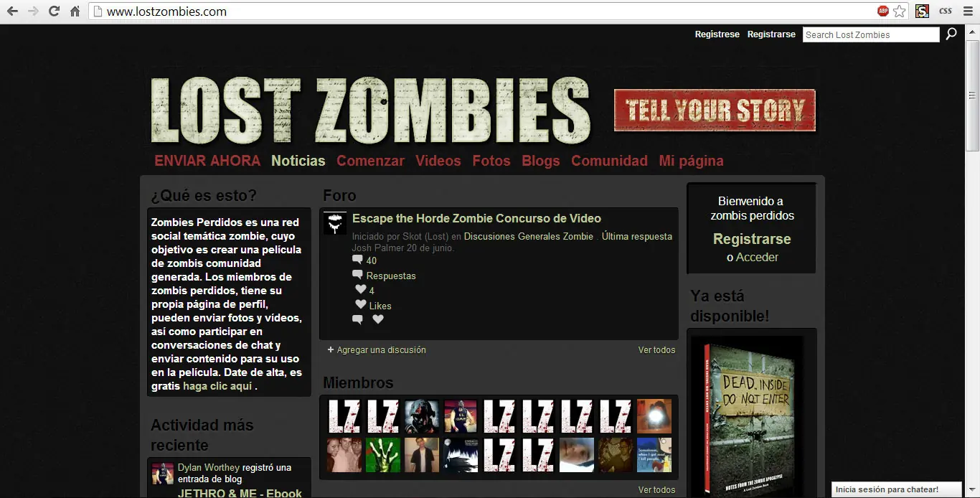Click the Dylan Worthey activity avatar
This screenshot has height=498, width=980.
click(x=163, y=473)
